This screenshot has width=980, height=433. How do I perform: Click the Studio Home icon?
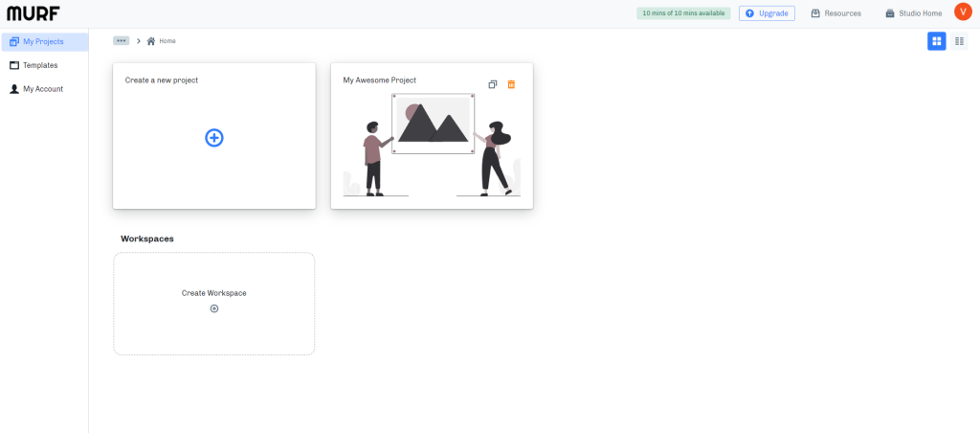(890, 13)
